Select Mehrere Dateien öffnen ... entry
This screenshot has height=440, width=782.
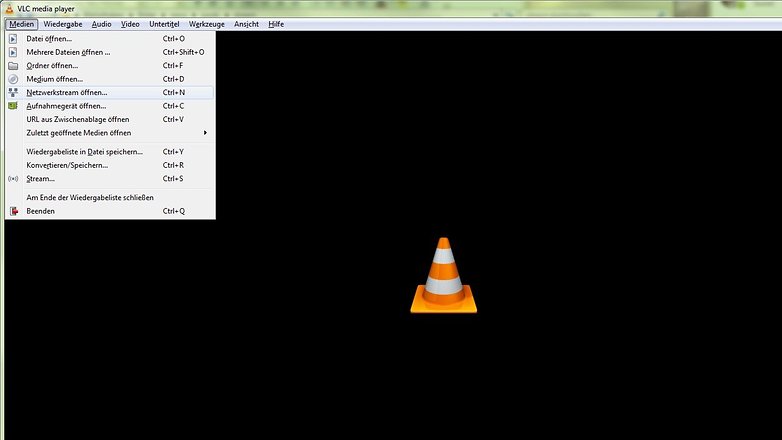click(x=110, y=52)
